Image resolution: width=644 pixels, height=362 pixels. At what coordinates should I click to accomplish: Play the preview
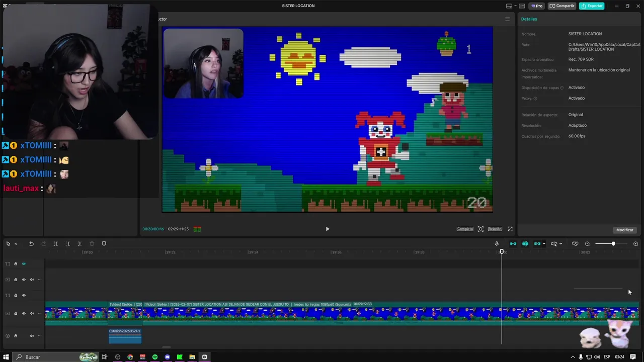point(328,229)
